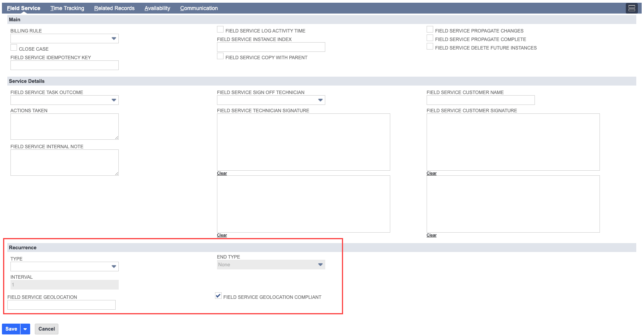Click inside the Actions Taken text area
Viewport: 644px width, 336px height.
pos(65,127)
